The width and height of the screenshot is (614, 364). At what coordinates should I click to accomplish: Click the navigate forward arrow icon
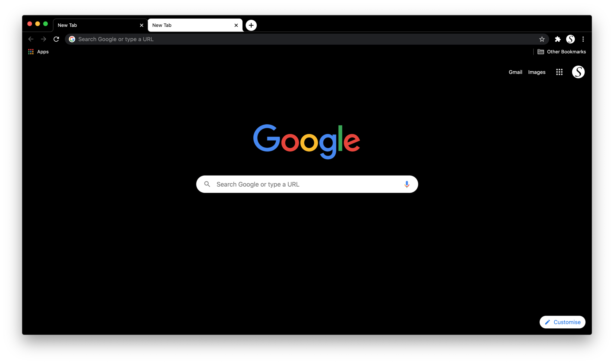(x=43, y=39)
